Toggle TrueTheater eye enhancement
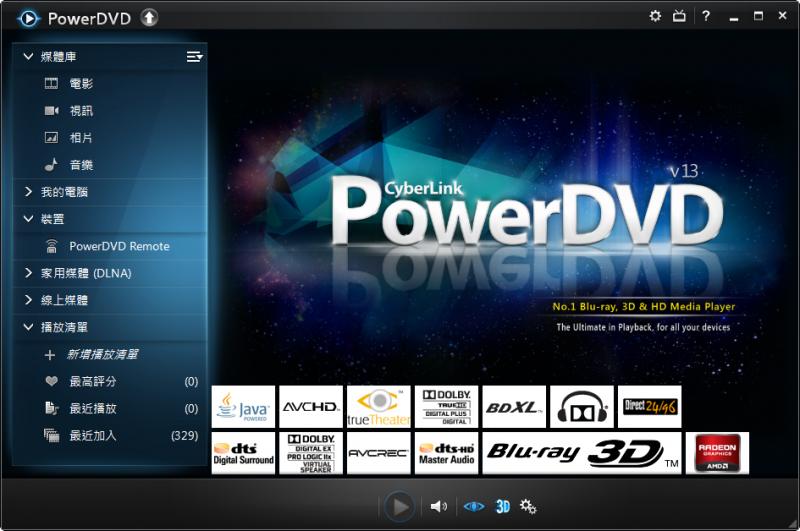Image resolution: width=800 pixels, height=531 pixels. coord(473,507)
